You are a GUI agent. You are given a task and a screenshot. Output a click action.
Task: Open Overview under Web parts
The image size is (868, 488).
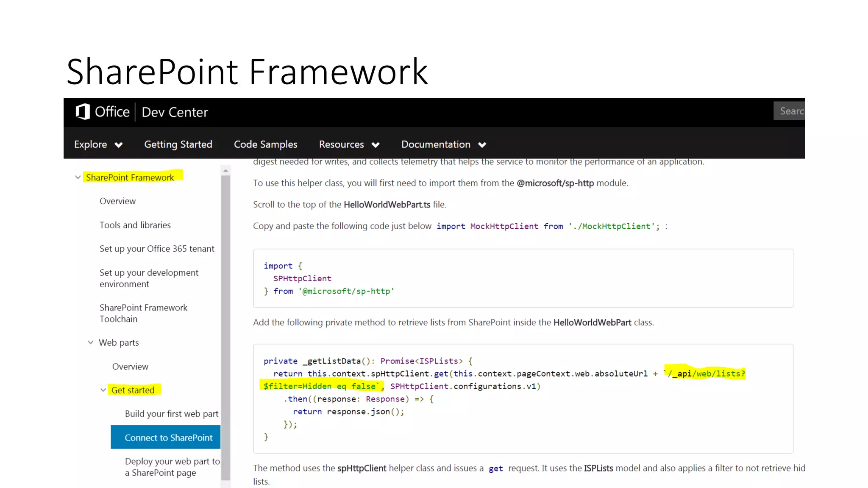click(130, 366)
